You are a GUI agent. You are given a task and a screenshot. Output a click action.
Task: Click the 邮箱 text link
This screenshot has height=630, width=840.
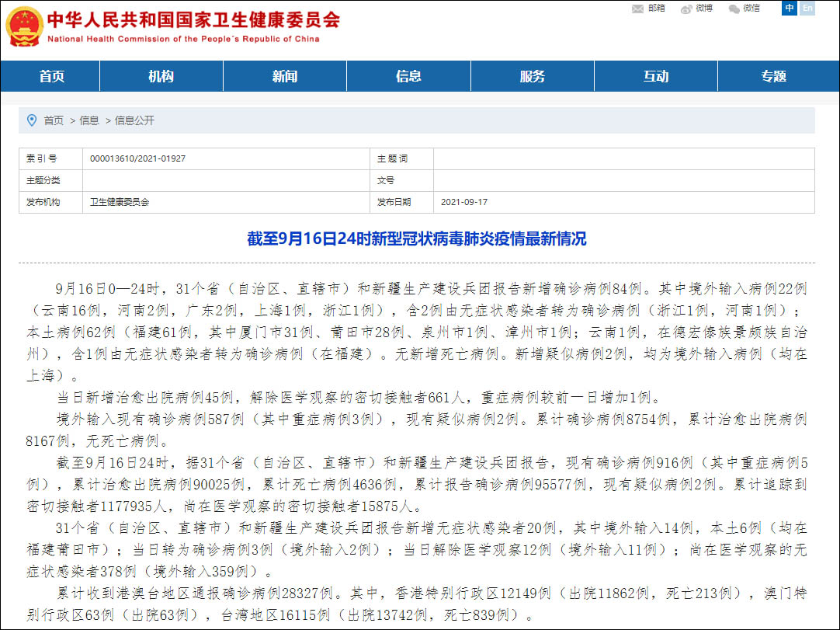(x=656, y=8)
